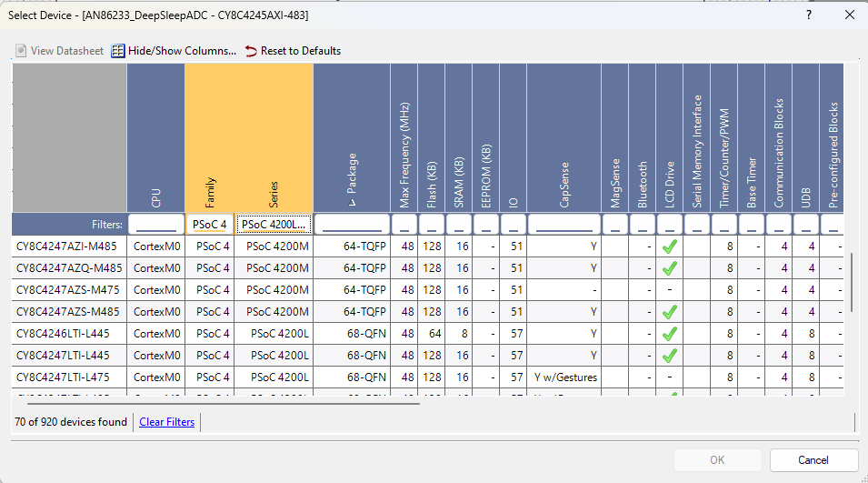Click the vertical scrollbar of device list

point(852,281)
